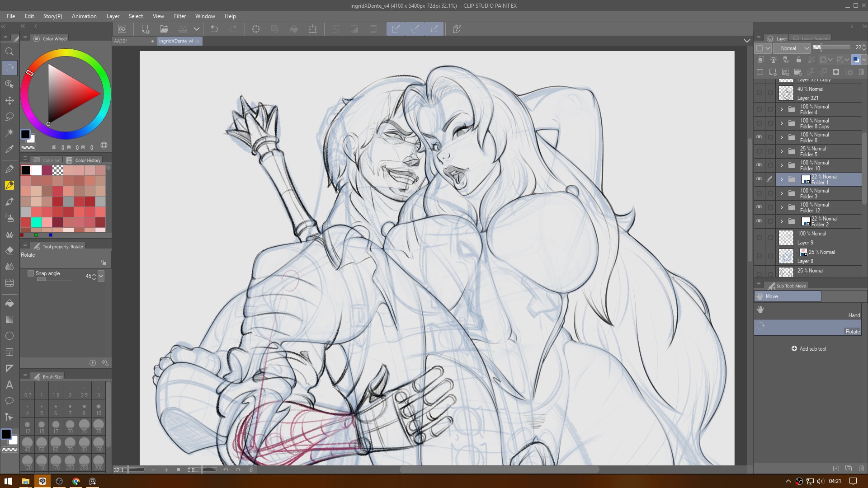Toggle visibility of Folder 12
868x488 pixels.
pyautogui.click(x=759, y=207)
